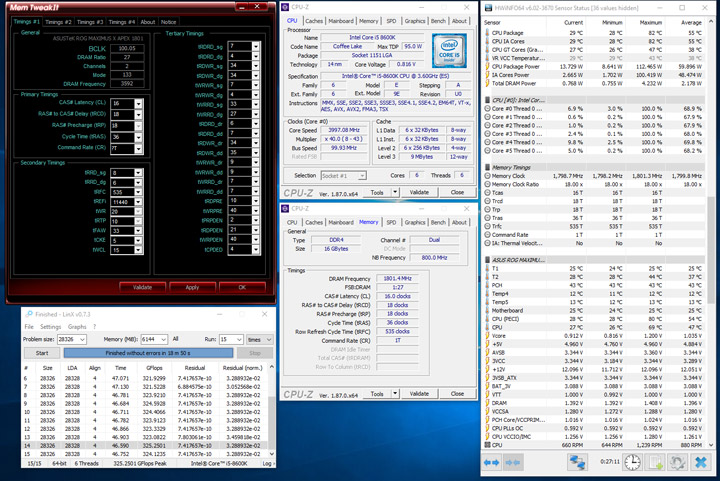Click the blue X close-sensors icon
The height and width of the screenshot is (481, 720).
tap(703, 464)
